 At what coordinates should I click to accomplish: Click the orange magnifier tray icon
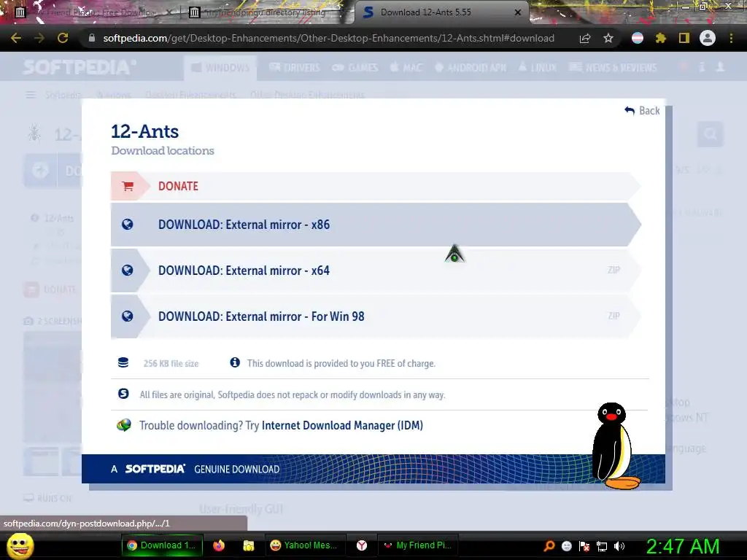pyautogui.click(x=549, y=545)
